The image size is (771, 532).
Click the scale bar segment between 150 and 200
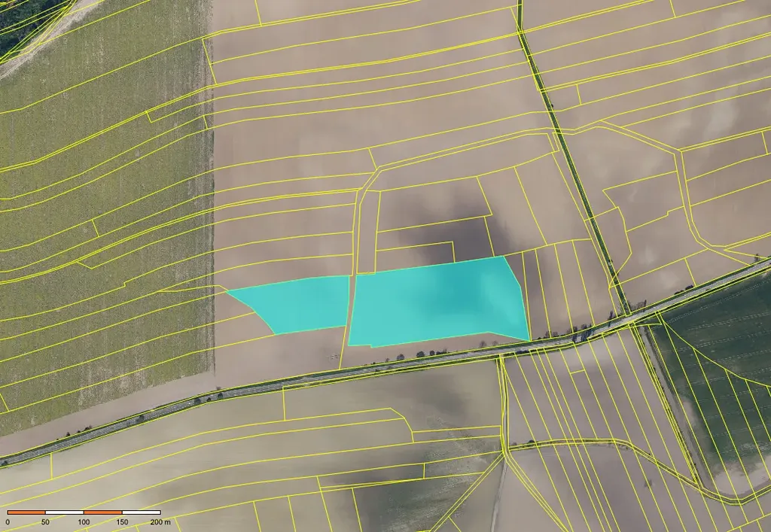[x=141, y=512]
